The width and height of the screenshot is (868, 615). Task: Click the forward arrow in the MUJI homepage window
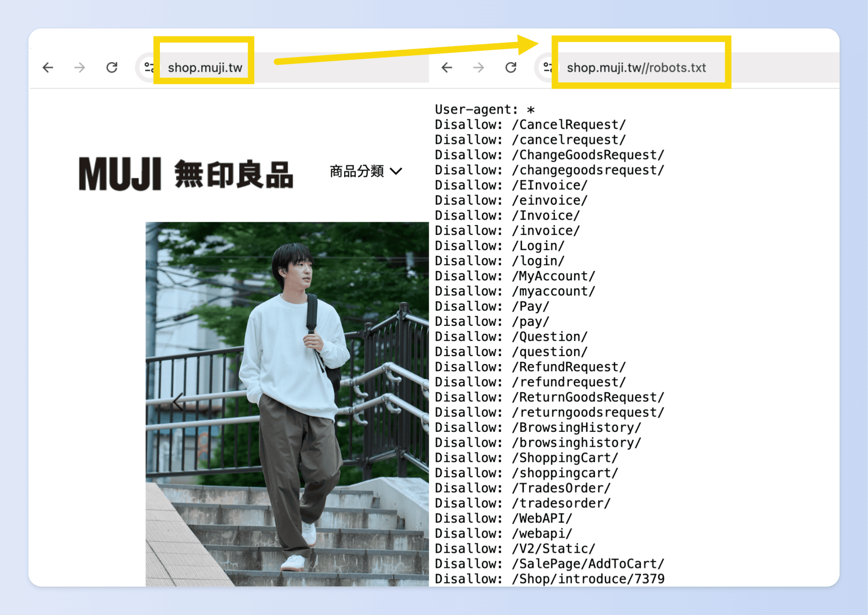[x=79, y=68]
